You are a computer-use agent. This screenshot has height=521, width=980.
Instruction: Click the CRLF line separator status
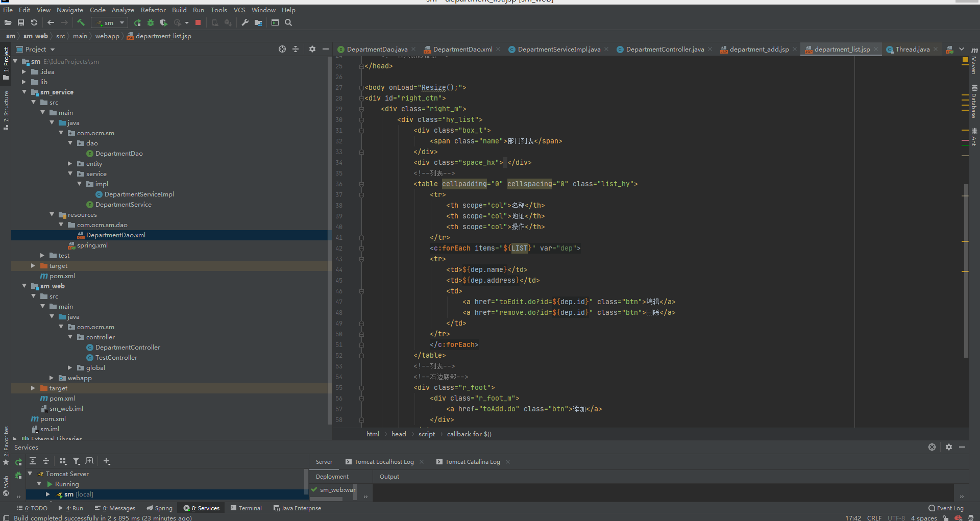pyautogui.click(x=874, y=517)
